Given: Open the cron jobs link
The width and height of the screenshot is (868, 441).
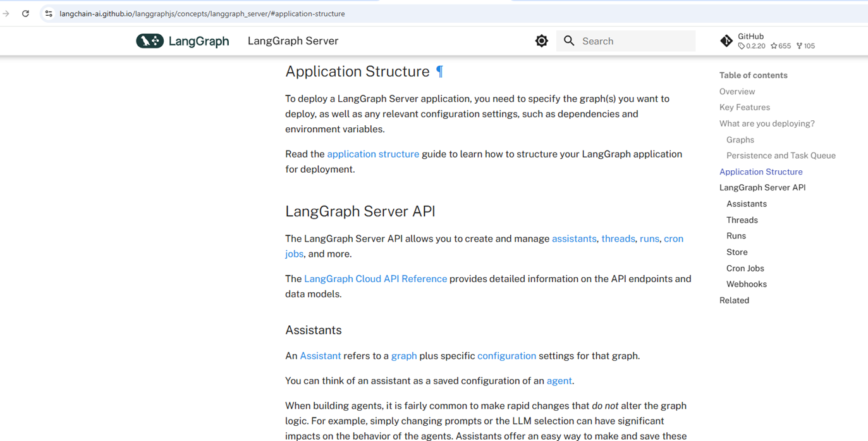Looking at the screenshot, I should (x=673, y=239).
